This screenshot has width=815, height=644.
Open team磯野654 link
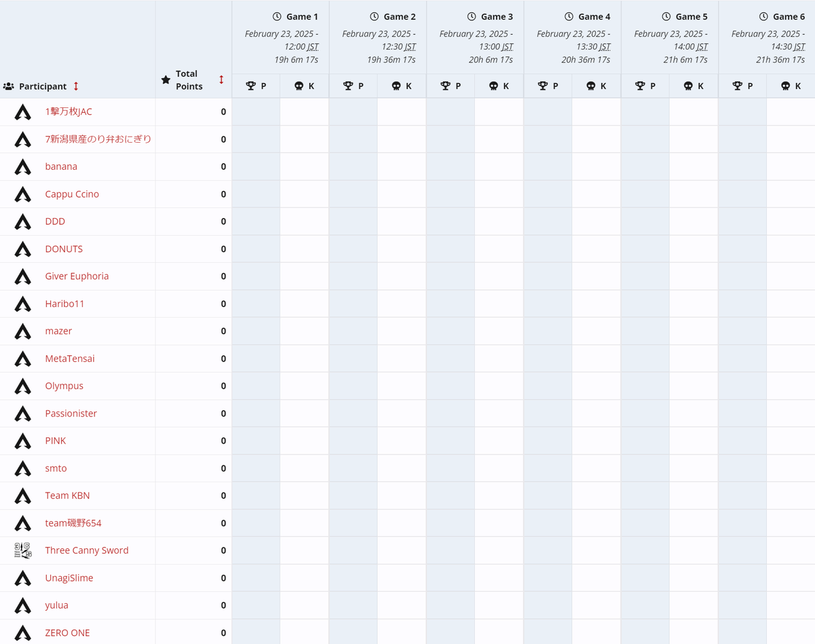coord(73,523)
